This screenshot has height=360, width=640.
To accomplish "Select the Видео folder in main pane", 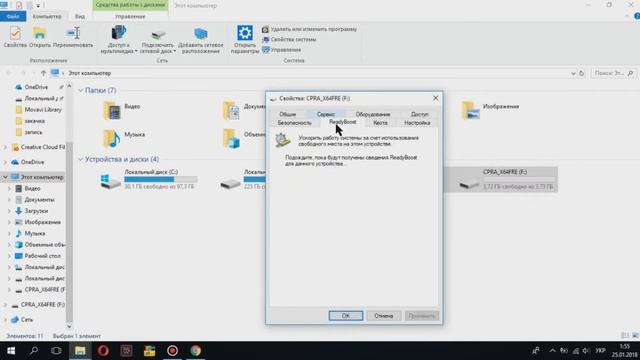I will [122, 111].
